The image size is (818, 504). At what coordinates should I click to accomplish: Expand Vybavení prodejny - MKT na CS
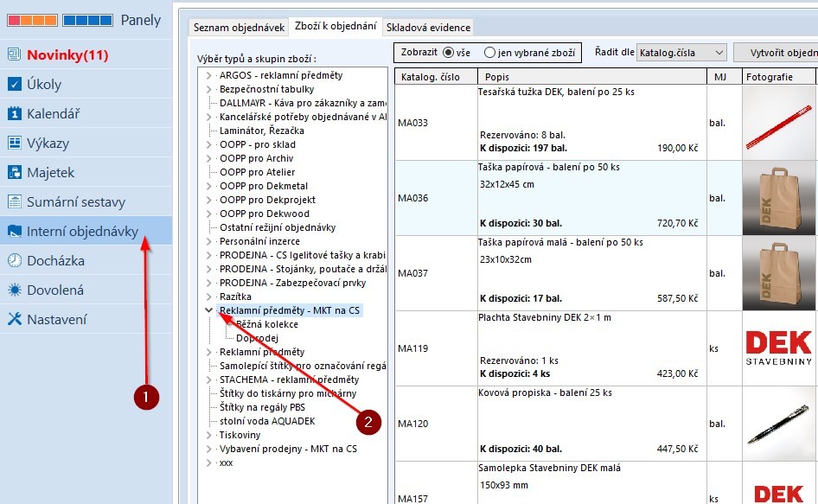[208, 449]
